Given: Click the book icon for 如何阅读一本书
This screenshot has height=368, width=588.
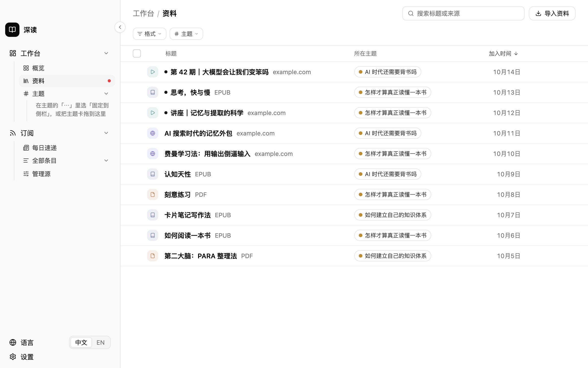Looking at the screenshot, I should coord(153,235).
